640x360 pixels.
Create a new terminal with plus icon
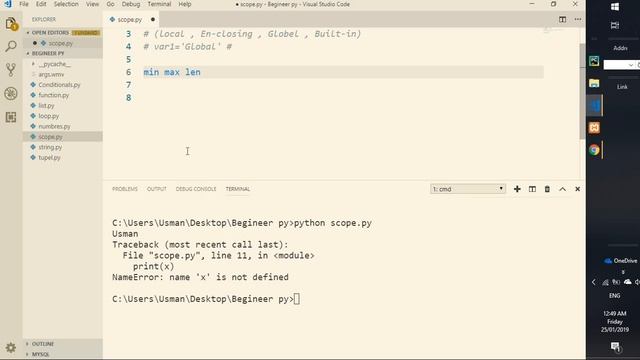coord(517,189)
